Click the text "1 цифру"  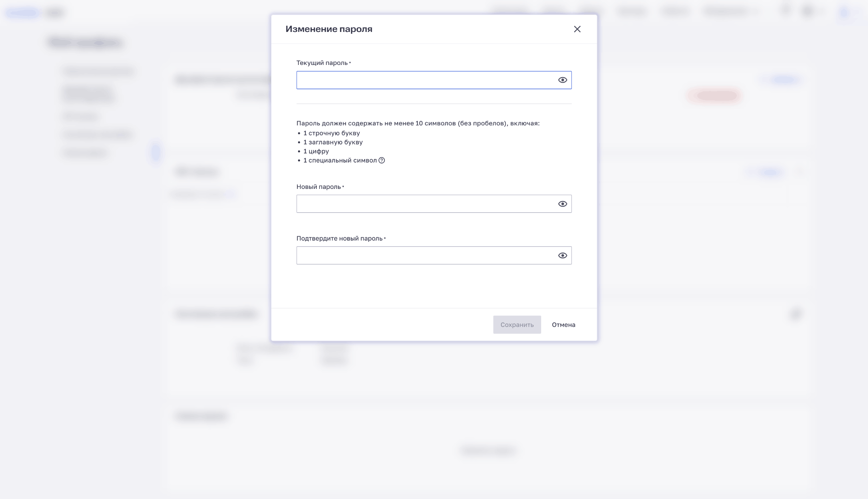(x=316, y=151)
